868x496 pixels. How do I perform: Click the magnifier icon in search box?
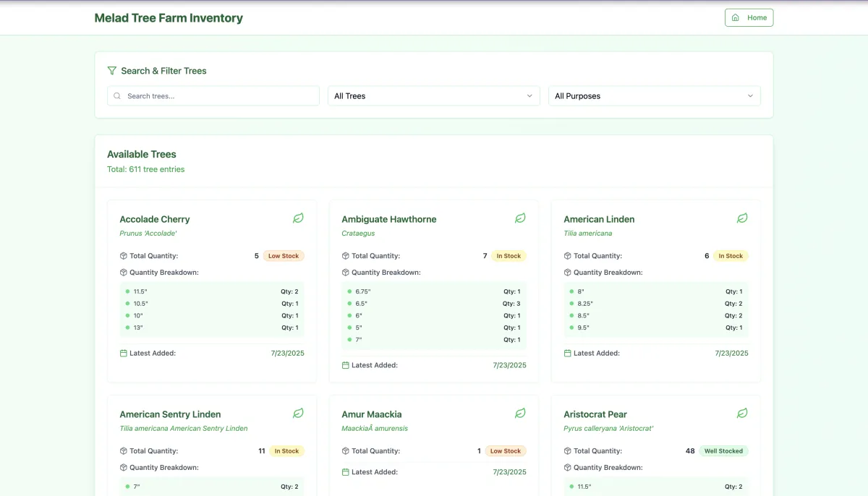point(117,96)
